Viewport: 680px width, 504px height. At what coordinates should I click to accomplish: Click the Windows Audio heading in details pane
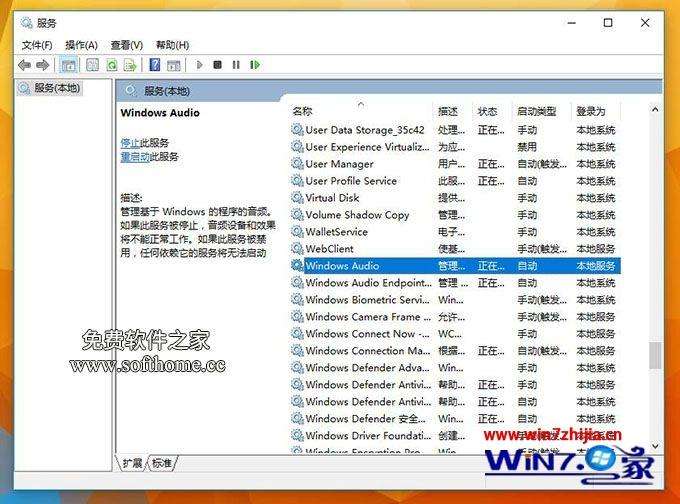click(160, 113)
